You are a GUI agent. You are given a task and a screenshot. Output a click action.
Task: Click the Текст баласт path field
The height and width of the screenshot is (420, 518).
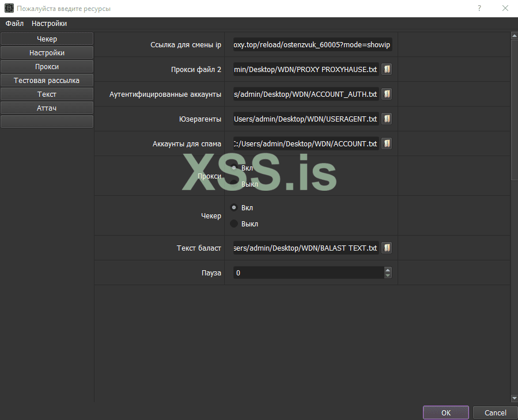(x=306, y=248)
